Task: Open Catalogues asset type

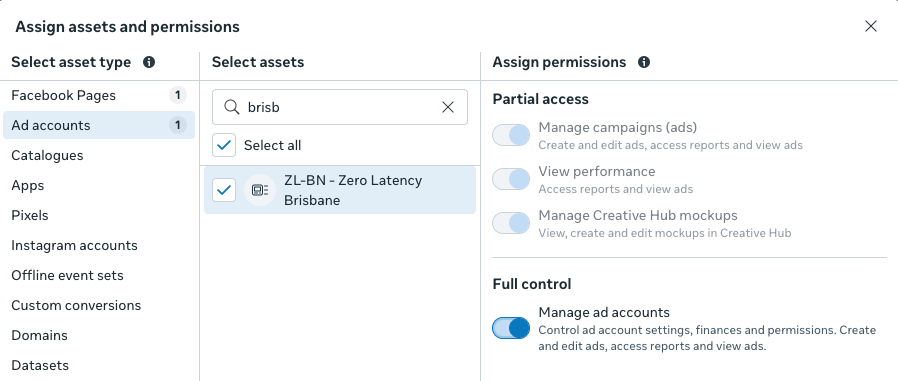Action: point(99,155)
